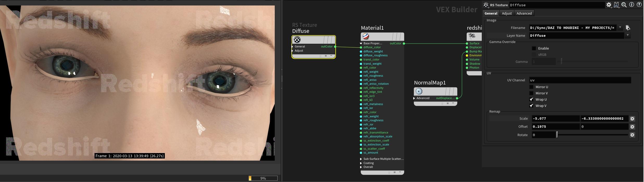Image resolution: width=644 pixels, height=182 pixels.
Task: Toggle the Mirror V checkbox
Action: pyautogui.click(x=532, y=93)
